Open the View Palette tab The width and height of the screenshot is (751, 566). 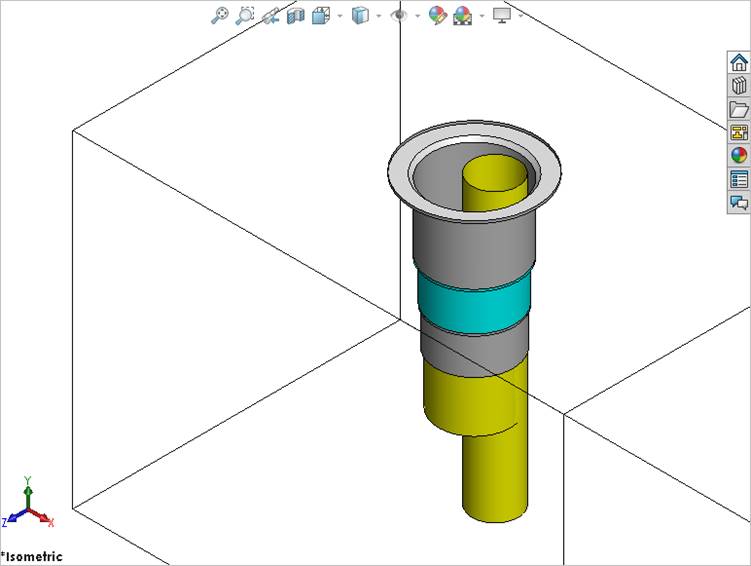pyautogui.click(x=739, y=132)
